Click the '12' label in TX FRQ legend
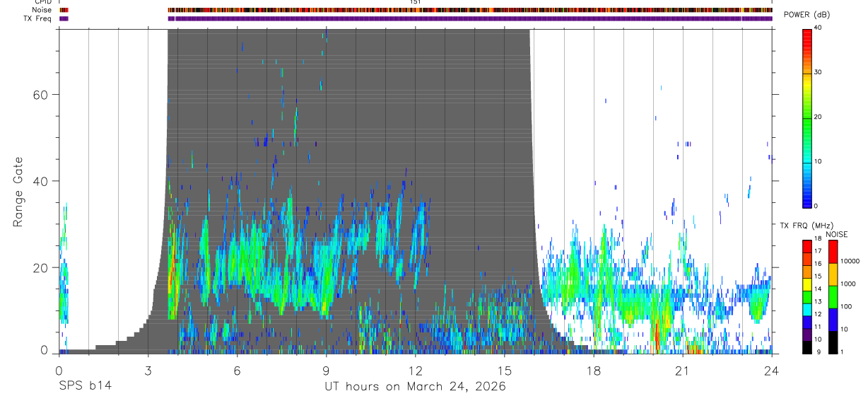 pos(818,314)
